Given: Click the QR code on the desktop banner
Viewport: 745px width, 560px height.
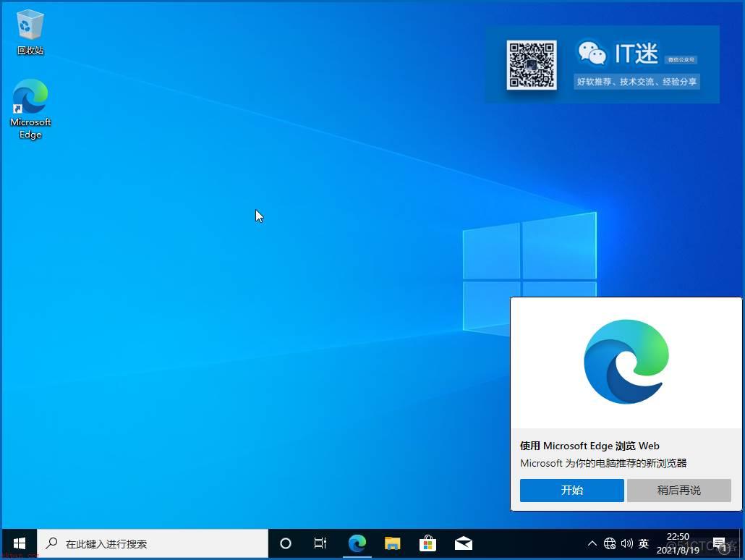Looking at the screenshot, I should coord(532,64).
